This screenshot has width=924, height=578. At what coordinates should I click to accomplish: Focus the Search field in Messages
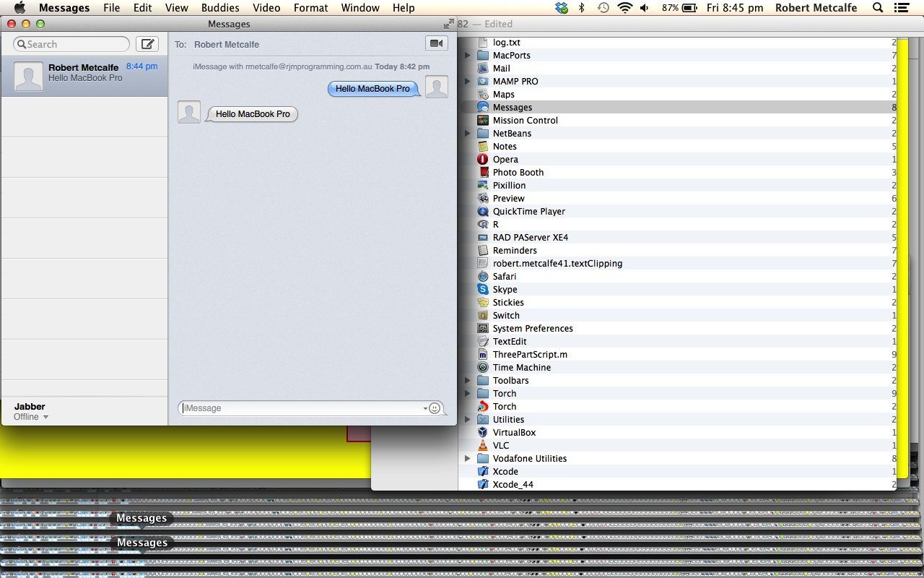coord(71,44)
